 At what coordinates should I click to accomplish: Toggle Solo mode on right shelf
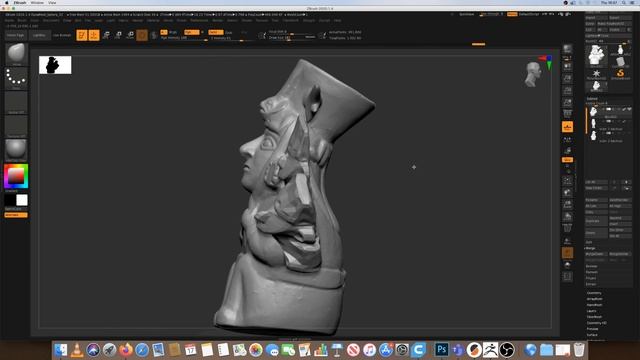[567, 265]
